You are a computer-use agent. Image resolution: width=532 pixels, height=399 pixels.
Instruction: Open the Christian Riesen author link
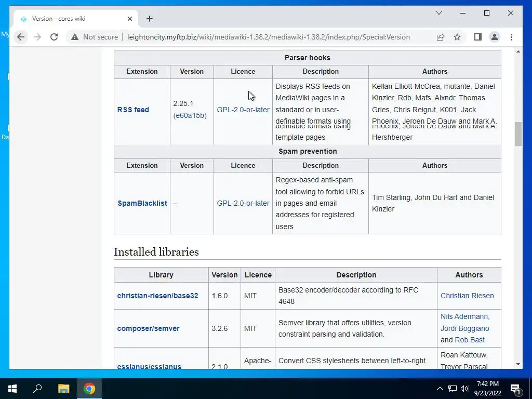click(x=467, y=296)
